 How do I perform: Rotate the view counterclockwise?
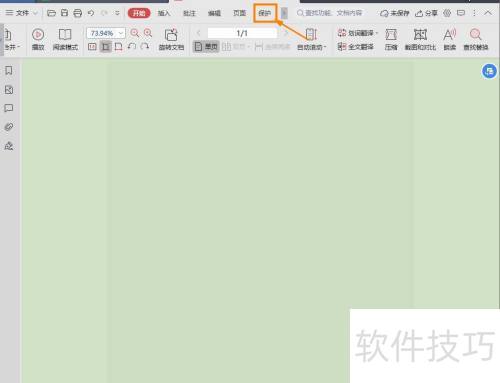[132, 46]
